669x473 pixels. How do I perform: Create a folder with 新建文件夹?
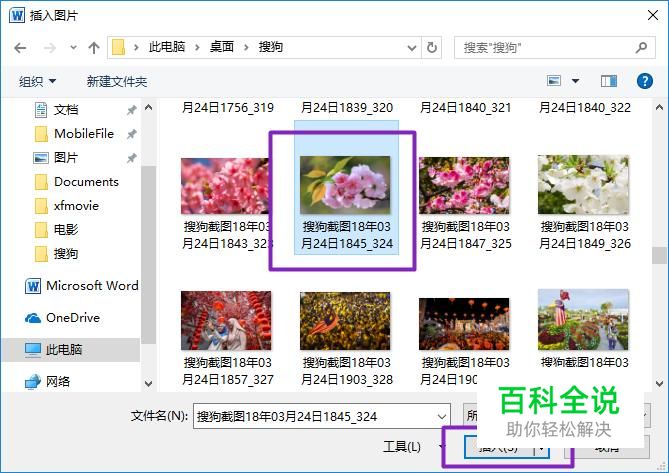[x=116, y=81]
